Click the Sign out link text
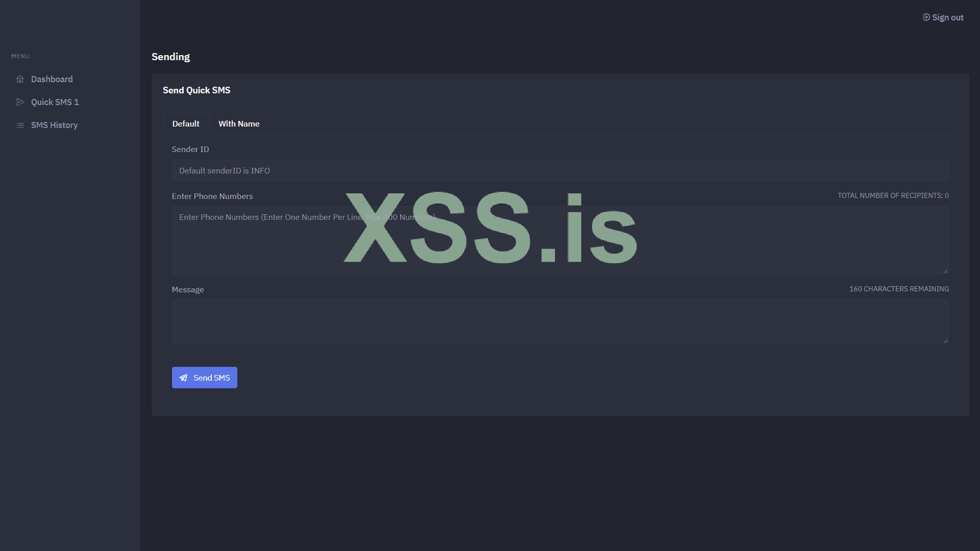This screenshot has width=980, height=551. (947, 17)
